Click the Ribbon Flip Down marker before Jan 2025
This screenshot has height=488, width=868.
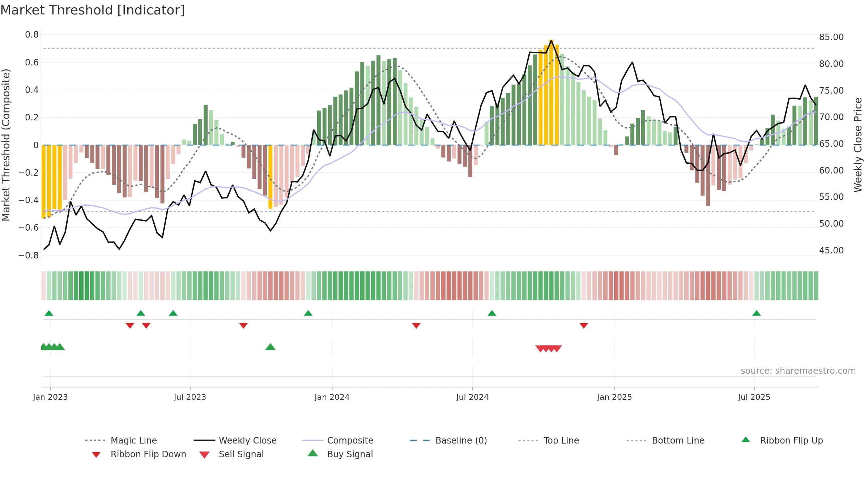click(x=584, y=326)
